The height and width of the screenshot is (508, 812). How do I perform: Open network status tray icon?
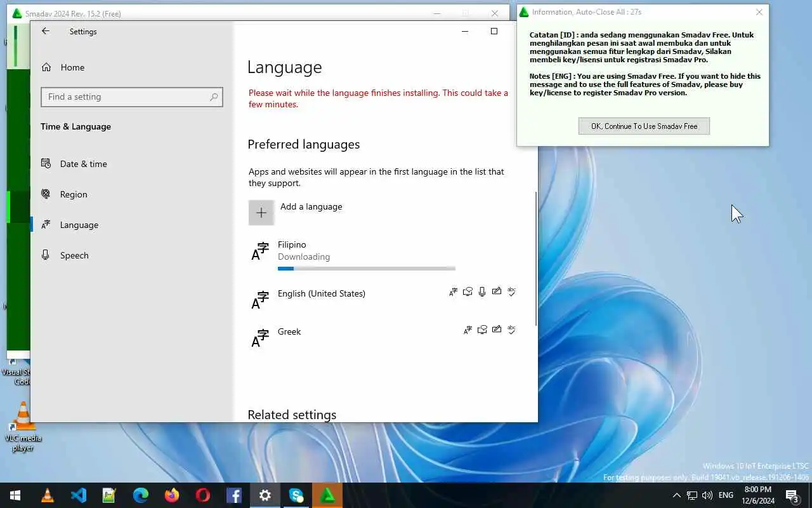coord(692,495)
